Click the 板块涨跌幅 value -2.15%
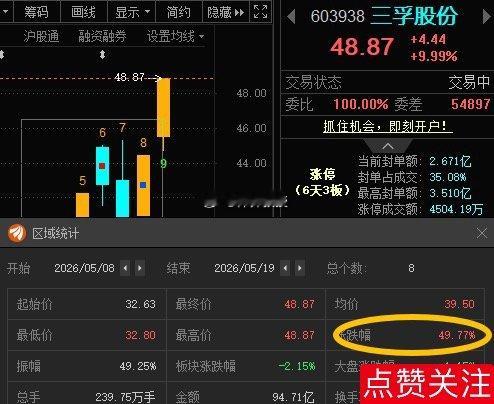This screenshot has width=494, height=404. pos(297,366)
